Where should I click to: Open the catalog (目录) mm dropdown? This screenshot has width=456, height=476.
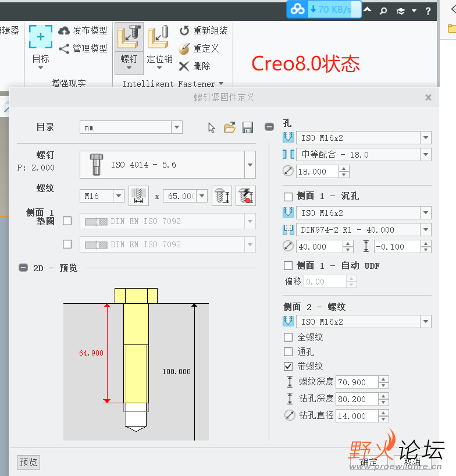pyautogui.click(x=177, y=127)
